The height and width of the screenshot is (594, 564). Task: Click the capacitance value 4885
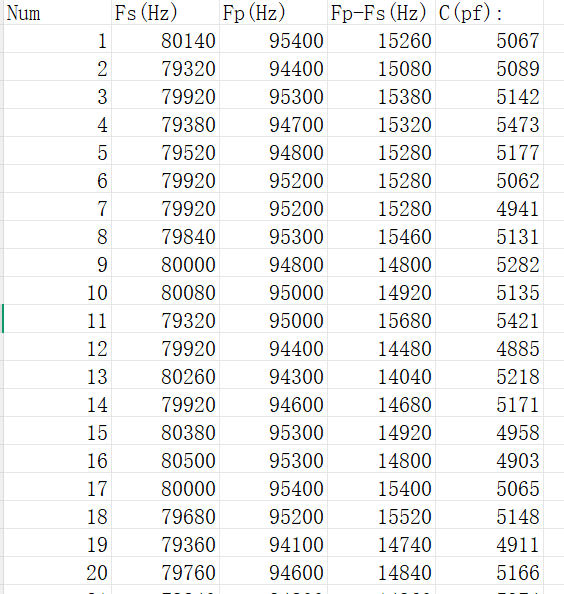(489, 347)
